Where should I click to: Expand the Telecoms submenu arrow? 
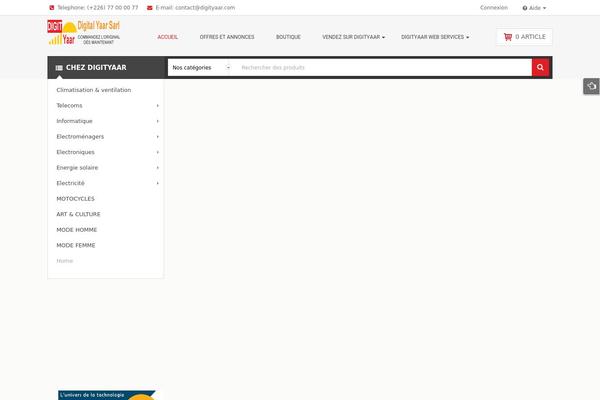[x=157, y=106]
